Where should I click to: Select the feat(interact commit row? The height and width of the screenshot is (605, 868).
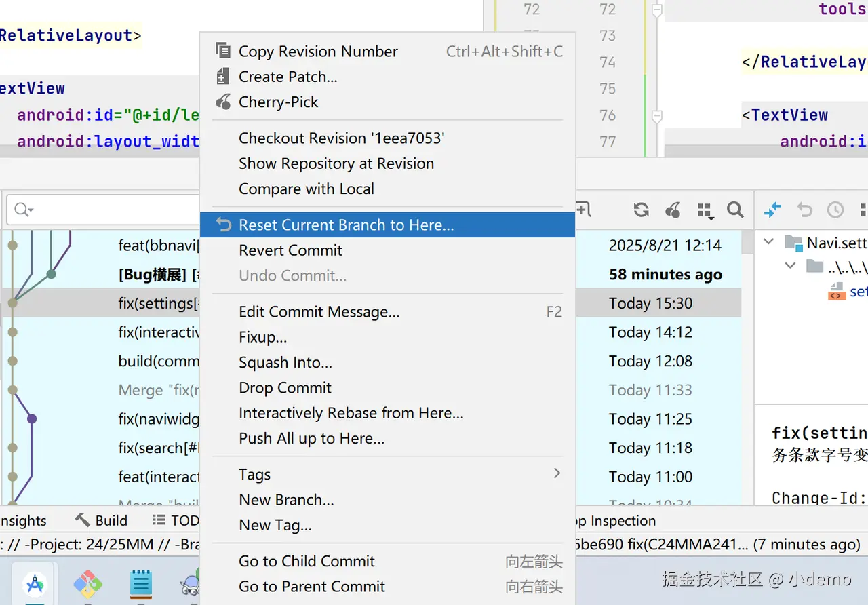coord(159,477)
